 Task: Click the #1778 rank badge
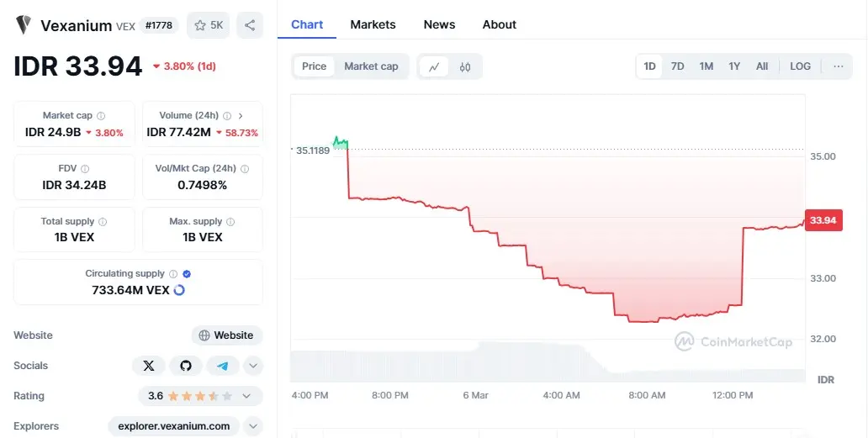pos(159,25)
